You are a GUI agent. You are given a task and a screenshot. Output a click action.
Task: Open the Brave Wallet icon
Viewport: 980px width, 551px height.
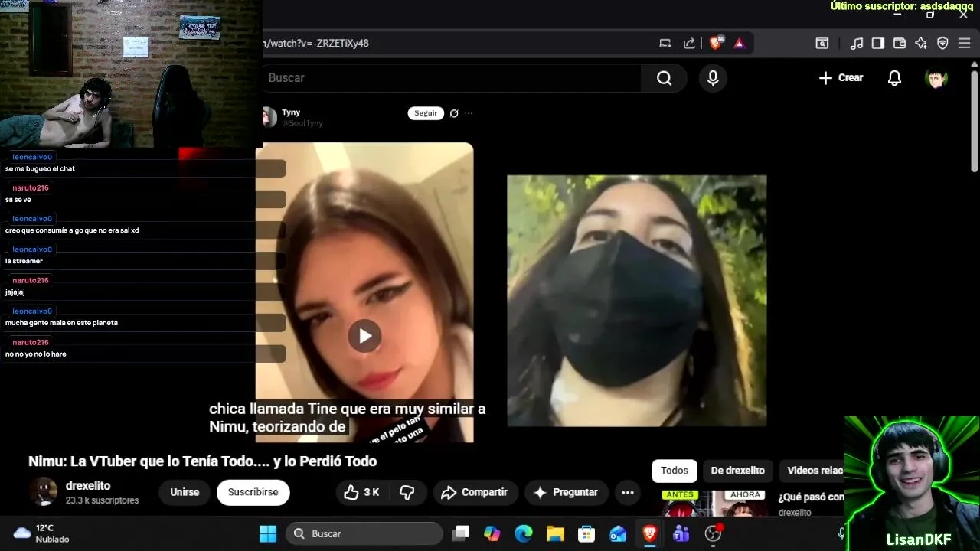coord(900,44)
